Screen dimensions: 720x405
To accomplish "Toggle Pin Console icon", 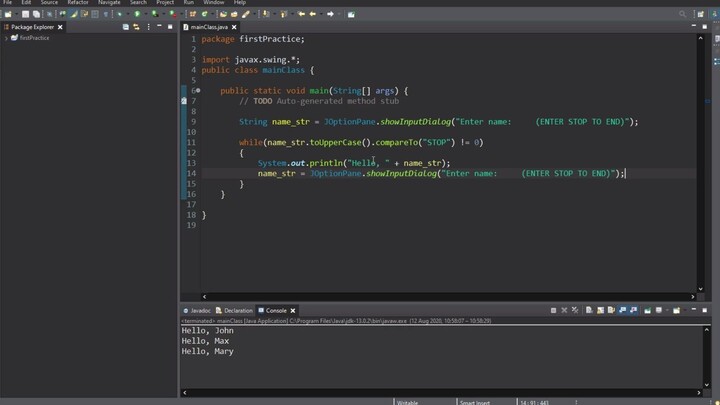I will 647,310.
